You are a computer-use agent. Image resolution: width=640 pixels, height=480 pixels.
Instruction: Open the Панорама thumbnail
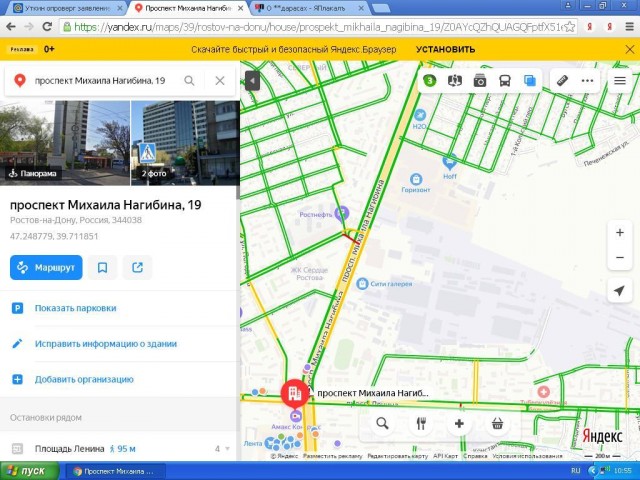click(65, 143)
